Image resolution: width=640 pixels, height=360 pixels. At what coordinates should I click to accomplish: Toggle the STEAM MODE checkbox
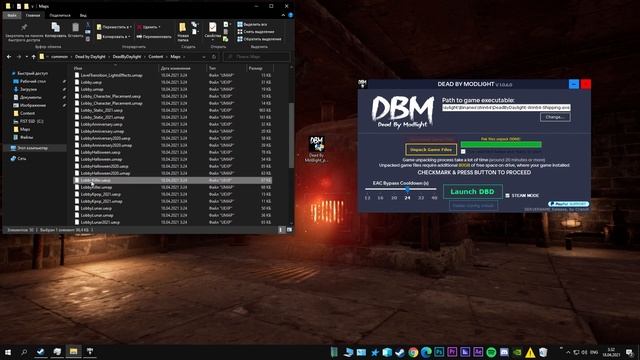coord(507,196)
